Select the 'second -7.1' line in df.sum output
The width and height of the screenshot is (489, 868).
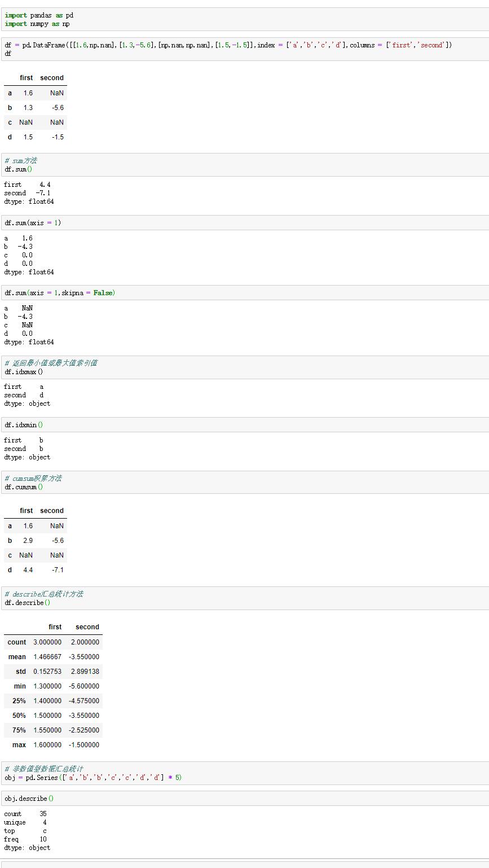tap(27, 193)
